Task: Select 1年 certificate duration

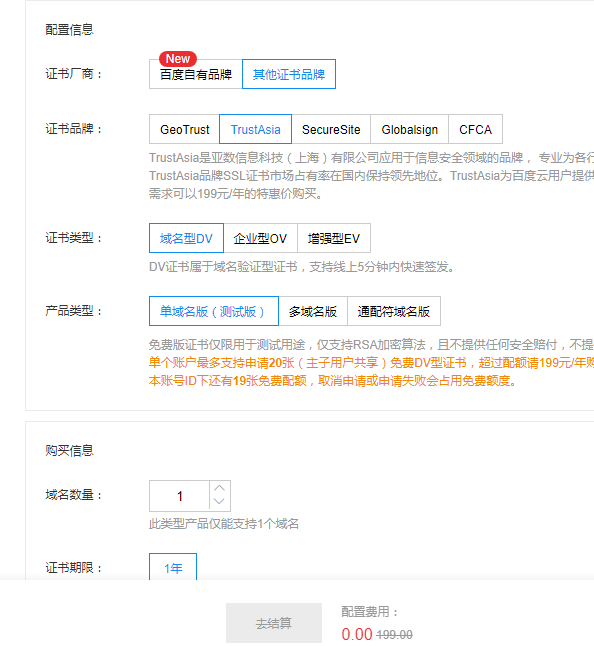Action: coord(173,568)
